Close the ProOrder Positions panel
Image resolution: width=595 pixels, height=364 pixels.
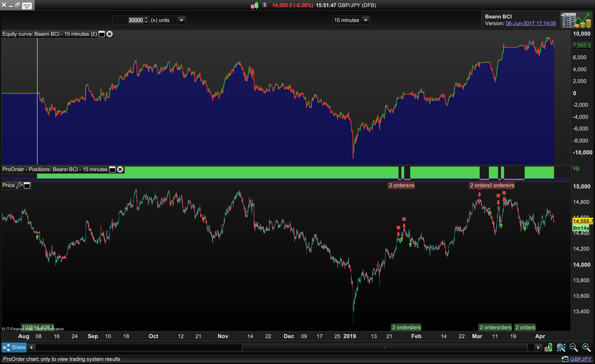tap(120, 170)
